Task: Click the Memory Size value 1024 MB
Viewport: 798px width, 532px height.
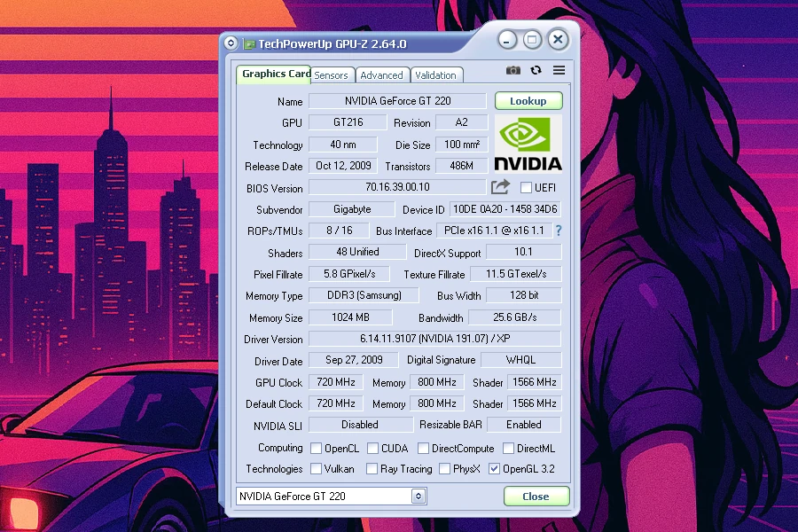Action: click(x=350, y=317)
